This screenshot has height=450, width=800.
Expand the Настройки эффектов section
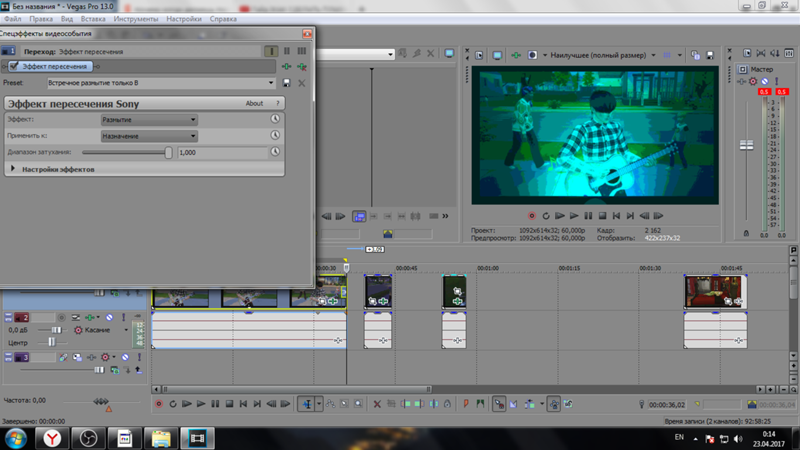pyautogui.click(x=14, y=170)
